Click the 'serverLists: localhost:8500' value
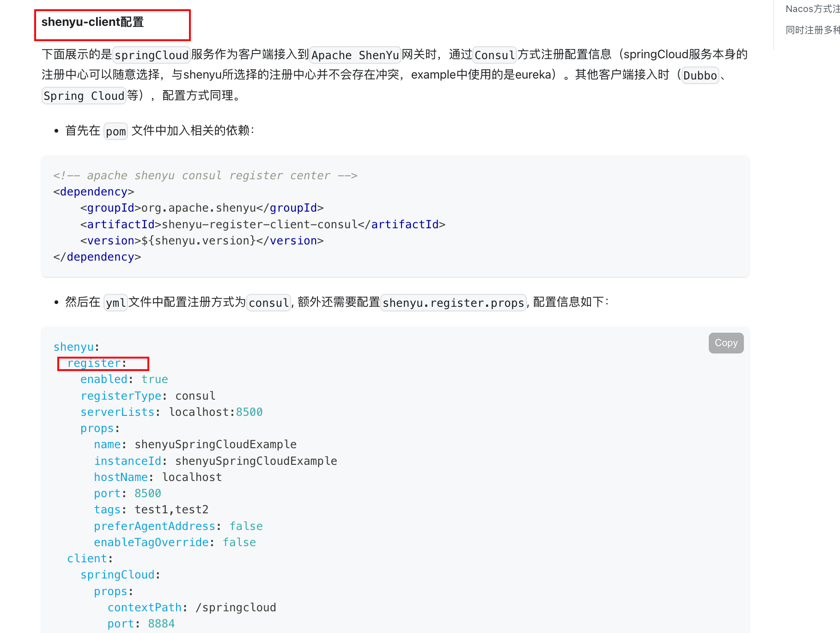Viewport: 840px width, 633px height. [x=170, y=412]
